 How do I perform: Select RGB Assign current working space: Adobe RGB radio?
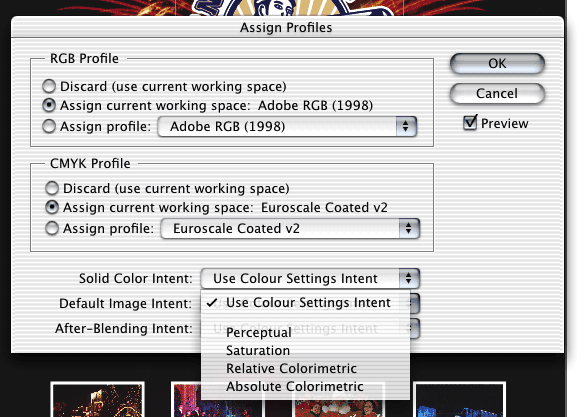tap(49, 105)
